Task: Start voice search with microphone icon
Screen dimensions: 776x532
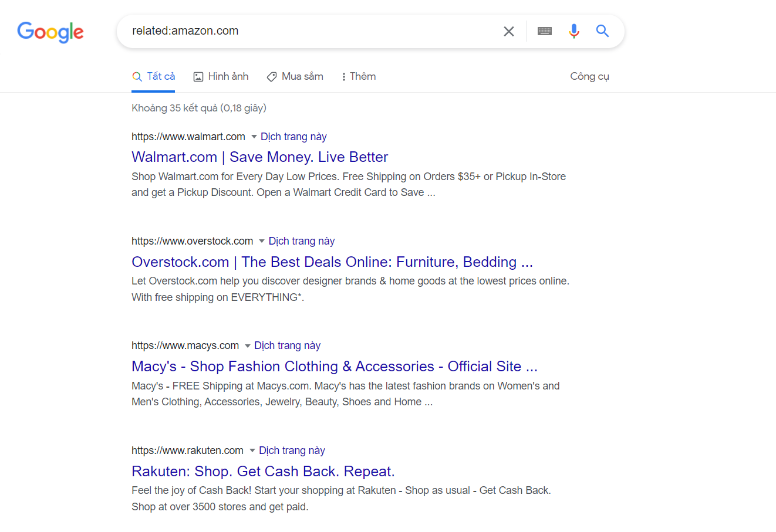Action: click(574, 31)
